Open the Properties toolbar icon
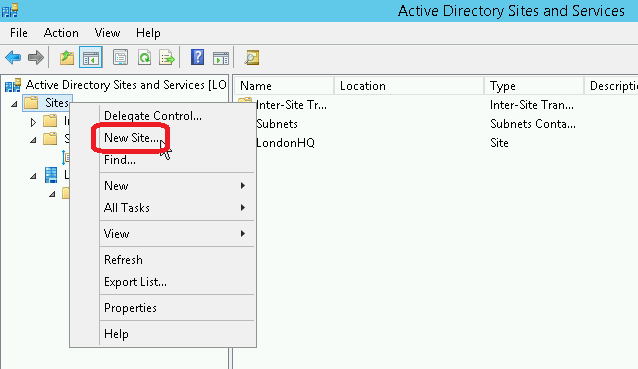638x369 pixels. (120, 57)
